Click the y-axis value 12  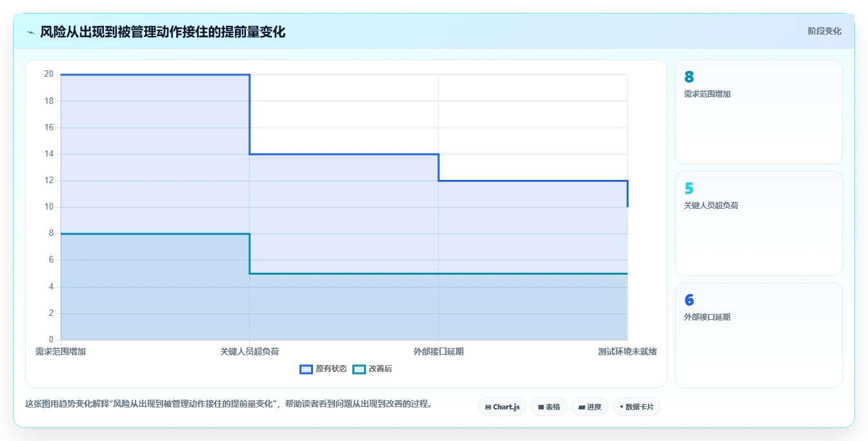[x=48, y=181]
